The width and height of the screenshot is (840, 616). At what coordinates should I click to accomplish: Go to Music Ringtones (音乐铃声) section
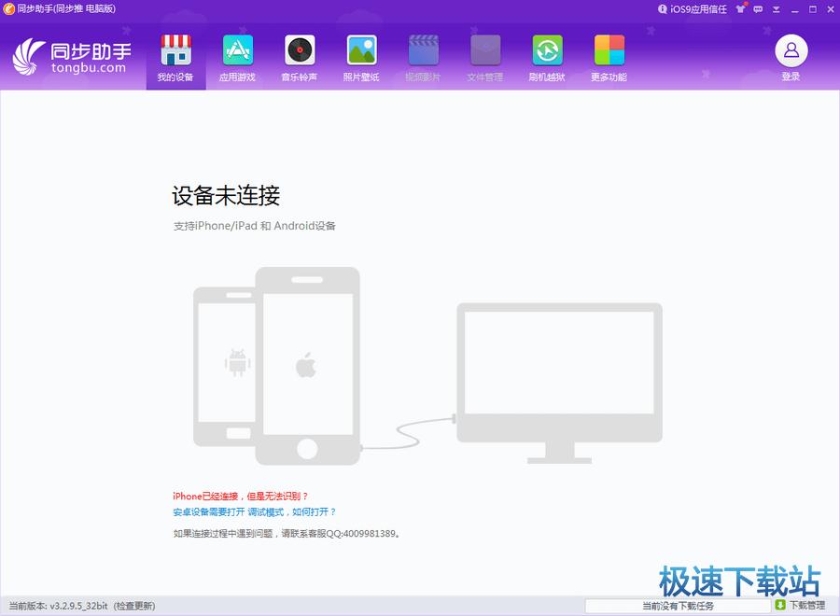click(300, 58)
